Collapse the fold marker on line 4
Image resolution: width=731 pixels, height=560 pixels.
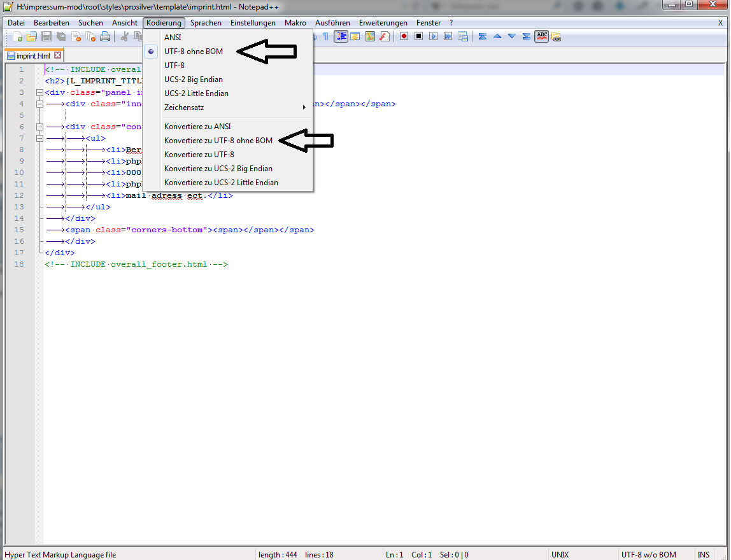pos(39,104)
